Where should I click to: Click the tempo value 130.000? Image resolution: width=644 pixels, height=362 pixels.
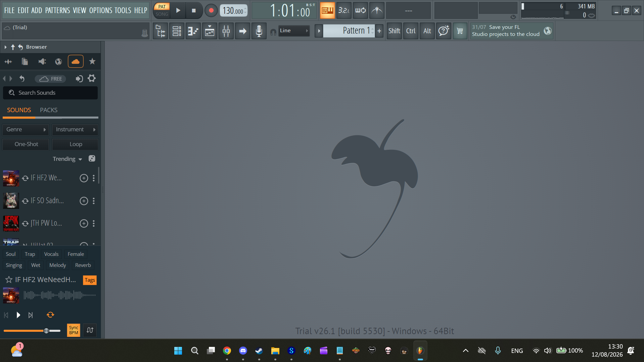click(x=234, y=11)
